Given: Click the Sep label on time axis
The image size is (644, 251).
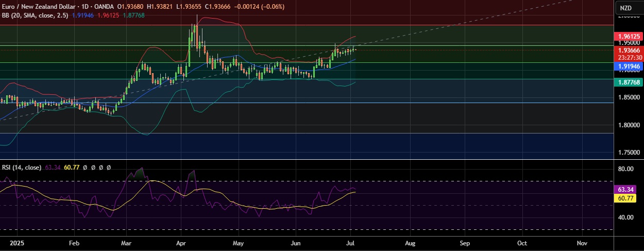Looking at the screenshot, I should [465, 242].
